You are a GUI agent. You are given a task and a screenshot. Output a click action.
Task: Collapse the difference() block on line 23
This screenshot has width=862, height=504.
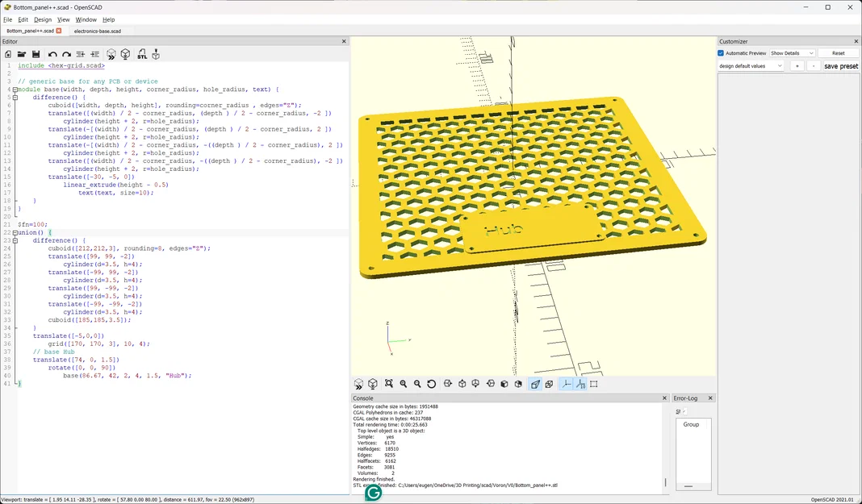(15, 240)
